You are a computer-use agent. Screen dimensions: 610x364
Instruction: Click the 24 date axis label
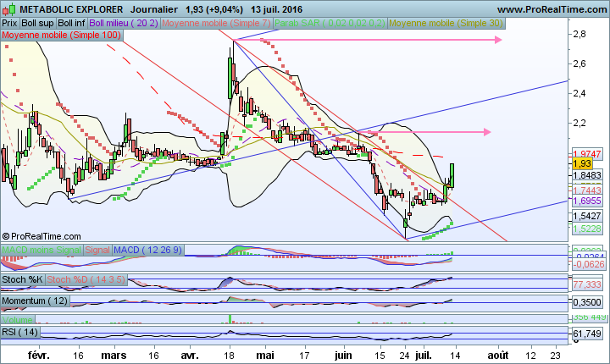click(405, 356)
